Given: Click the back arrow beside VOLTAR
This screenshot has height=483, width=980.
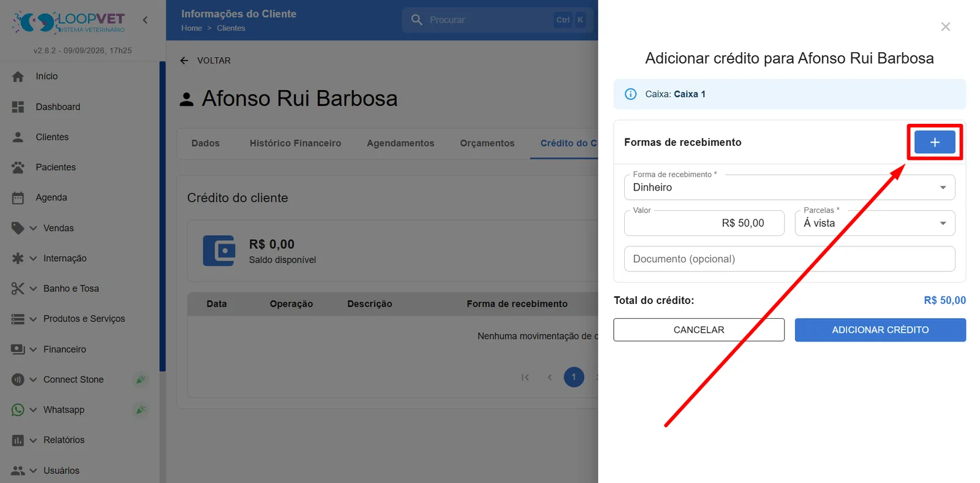Looking at the screenshot, I should click(184, 61).
